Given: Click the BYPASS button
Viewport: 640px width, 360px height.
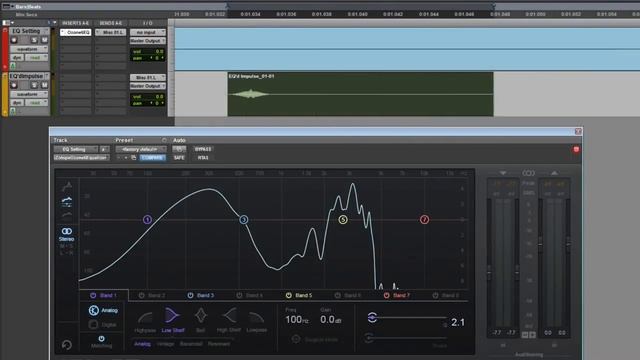Looking at the screenshot, I should [x=203, y=149].
